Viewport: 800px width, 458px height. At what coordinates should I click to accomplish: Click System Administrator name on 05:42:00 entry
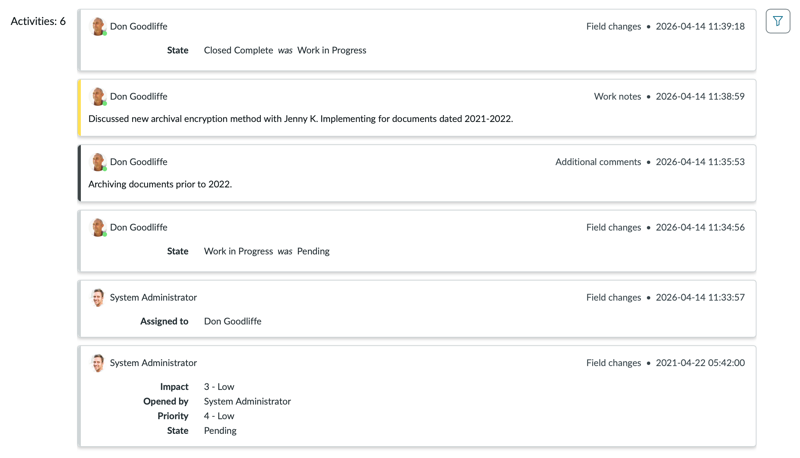coord(153,363)
